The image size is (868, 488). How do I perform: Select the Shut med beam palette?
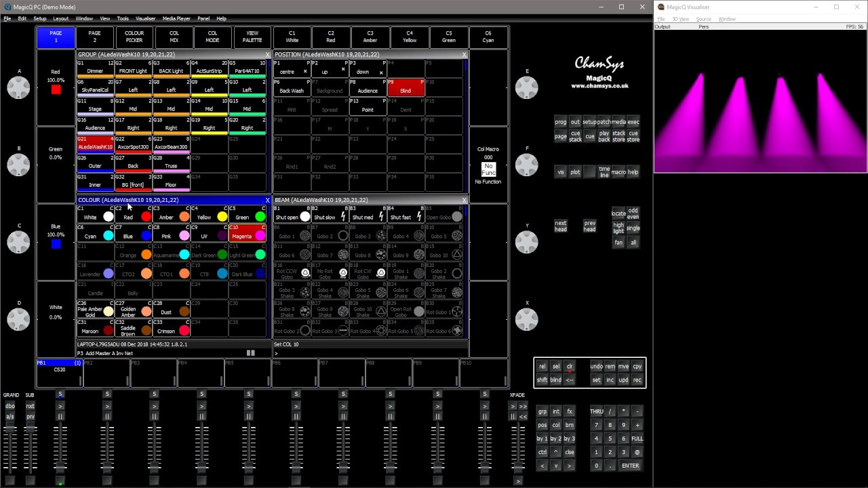point(368,213)
